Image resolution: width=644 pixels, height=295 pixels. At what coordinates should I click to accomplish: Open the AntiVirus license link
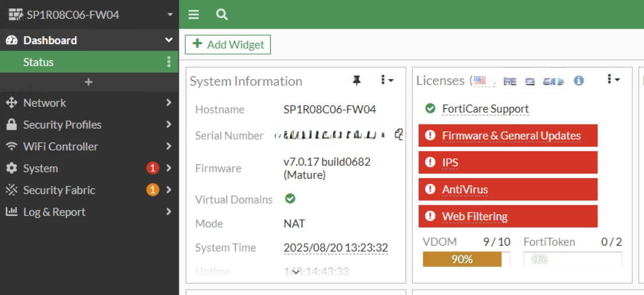(465, 190)
